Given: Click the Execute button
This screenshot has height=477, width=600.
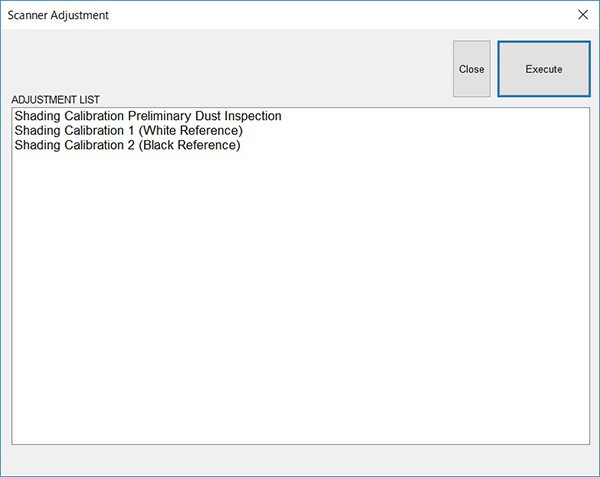Looking at the screenshot, I should [544, 69].
